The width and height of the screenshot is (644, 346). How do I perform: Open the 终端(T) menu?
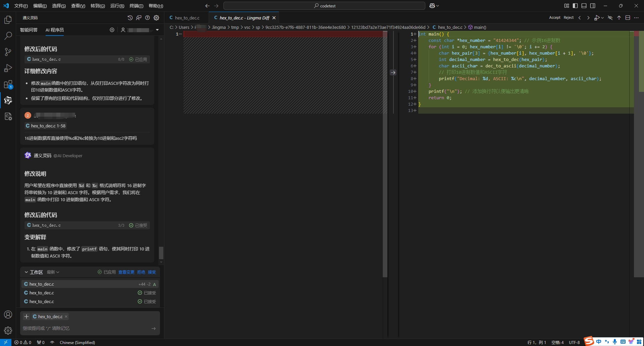click(x=136, y=6)
